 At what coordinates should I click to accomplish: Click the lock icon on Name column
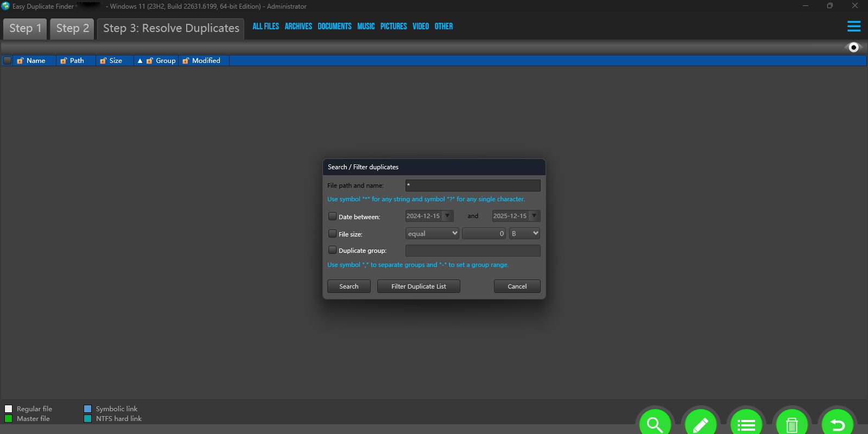20,61
